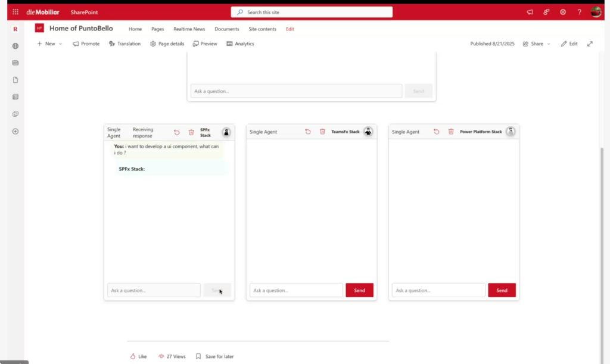Click the 'Power Platform Stack' card title
The width and height of the screenshot is (610, 364).
point(481,132)
